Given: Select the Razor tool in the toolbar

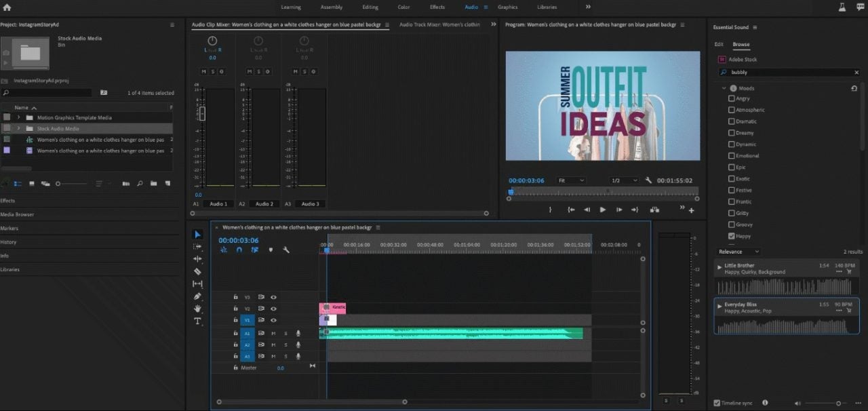Looking at the screenshot, I should click(197, 271).
